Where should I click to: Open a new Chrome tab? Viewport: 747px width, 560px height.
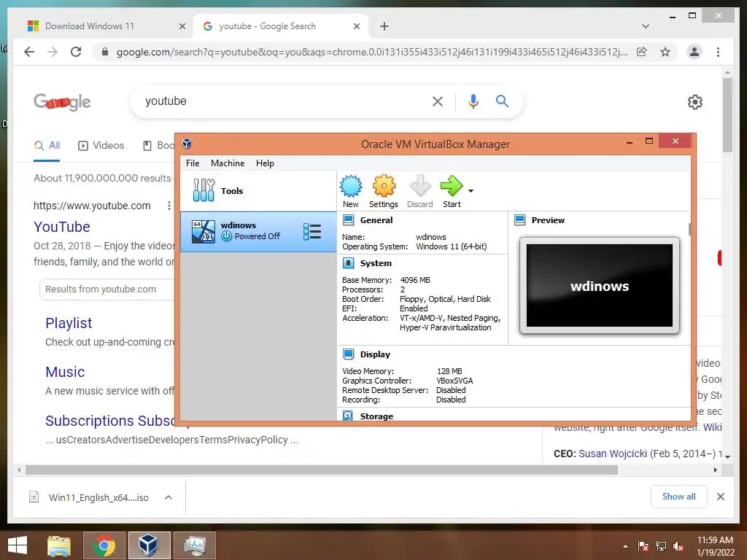coord(384,26)
